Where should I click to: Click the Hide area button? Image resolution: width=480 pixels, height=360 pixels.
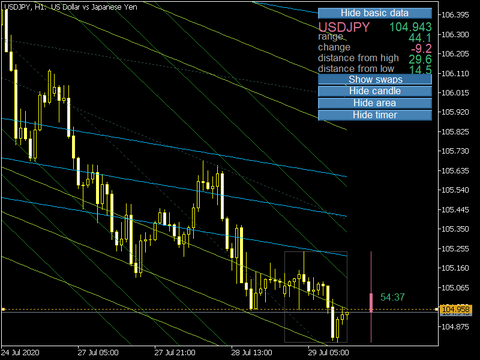click(x=375, y=103)
